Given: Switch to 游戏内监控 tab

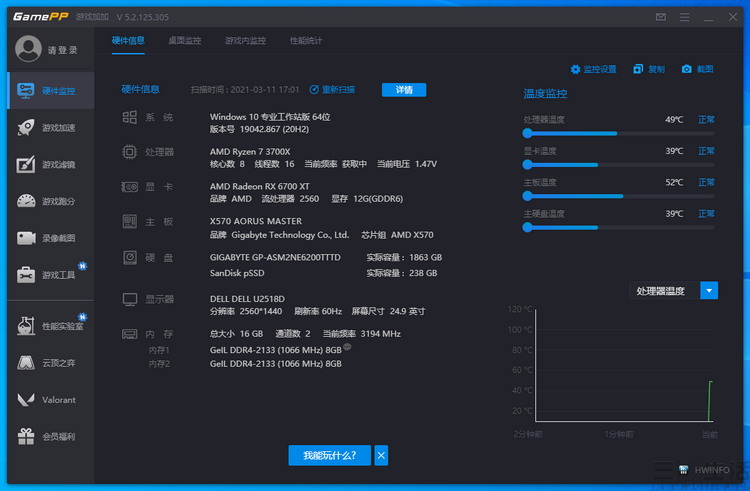Looking at the screenshot, I should (245, 41).
